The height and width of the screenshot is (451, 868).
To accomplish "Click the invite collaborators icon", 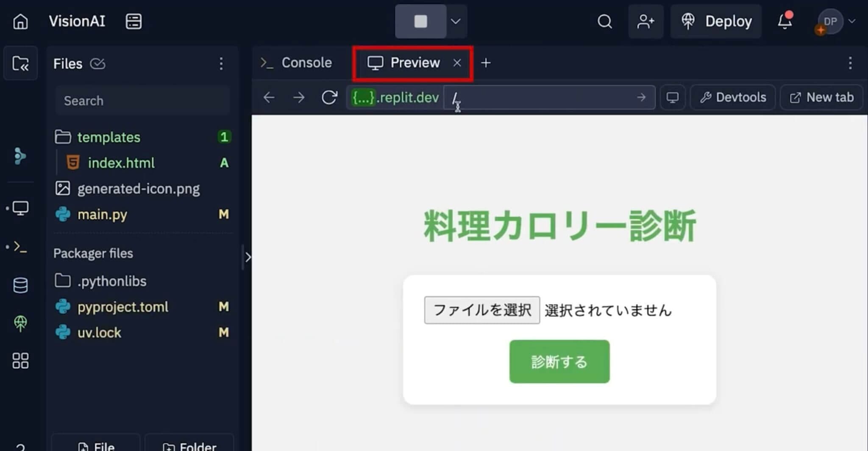I will 645,21.
